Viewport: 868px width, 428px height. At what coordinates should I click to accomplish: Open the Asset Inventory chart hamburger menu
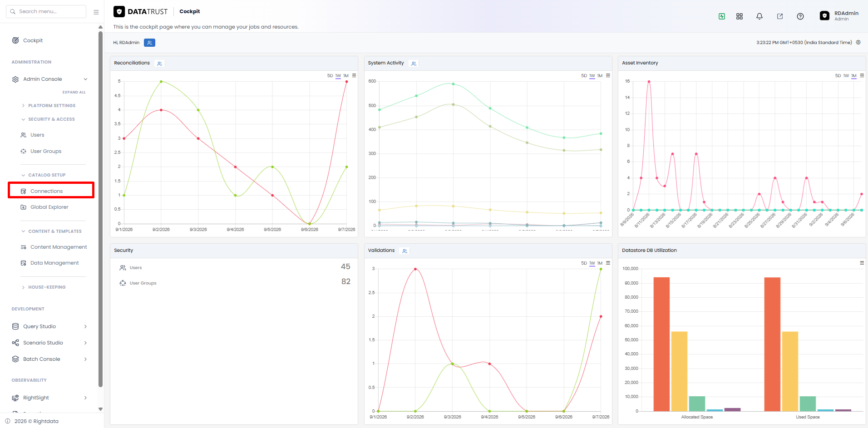coord(862,75)
